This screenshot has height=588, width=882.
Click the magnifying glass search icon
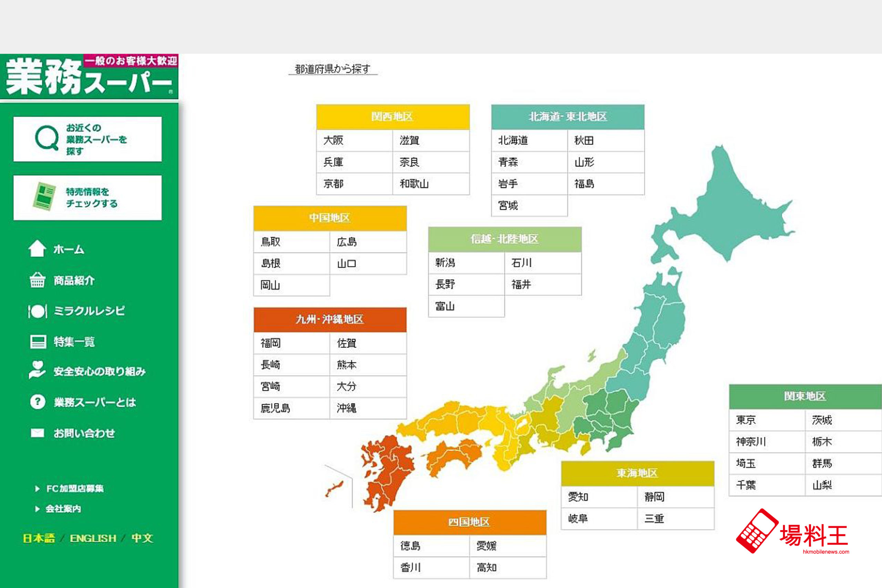click(x=47, y=138)
